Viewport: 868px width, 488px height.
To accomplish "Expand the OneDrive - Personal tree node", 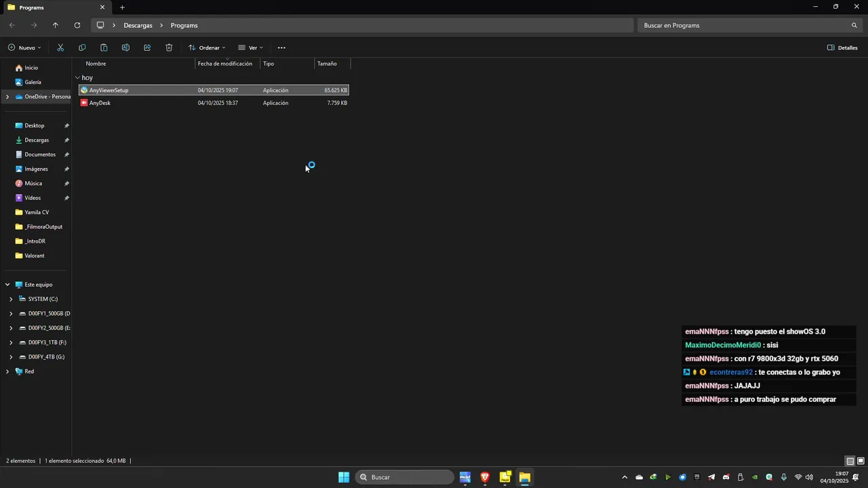I will point(7,97).
